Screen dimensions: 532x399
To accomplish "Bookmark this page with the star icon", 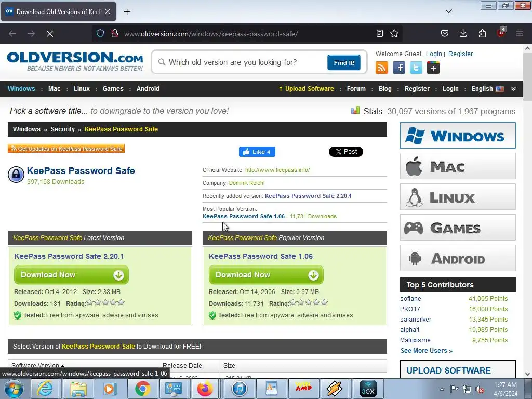I will tap(394, 33).
